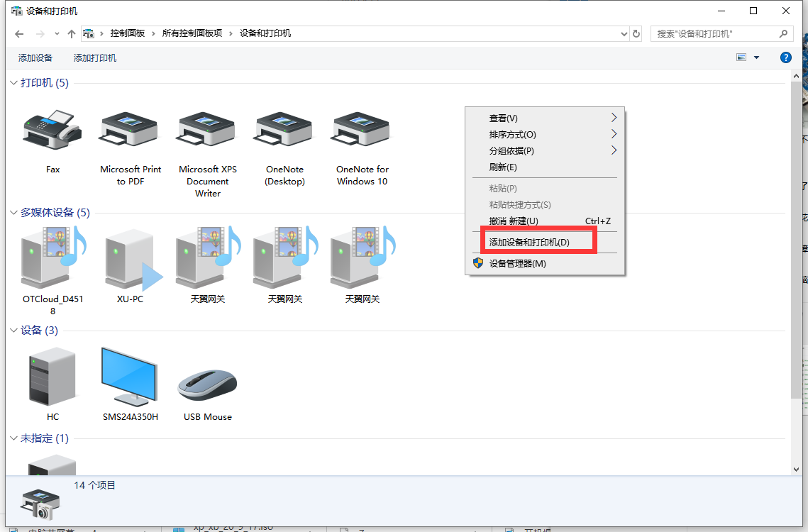This screenshot has width=808, height=532.
Task: Collapse the 打印机 (5) group
Action: (14, 83)
